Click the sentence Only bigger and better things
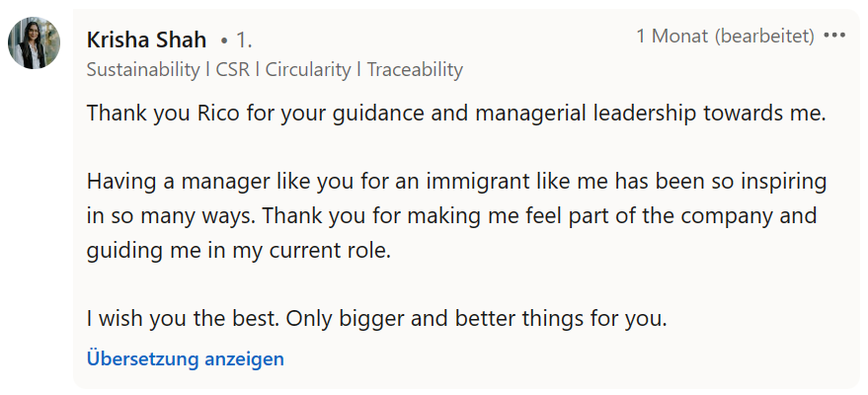The width and height of the screenshot is (868, 395). (x=477, y=319)
